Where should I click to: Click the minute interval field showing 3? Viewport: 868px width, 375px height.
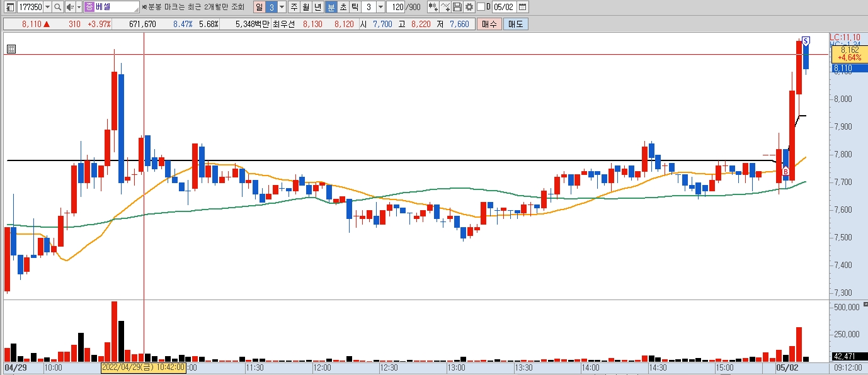click(x=368, y=8)
